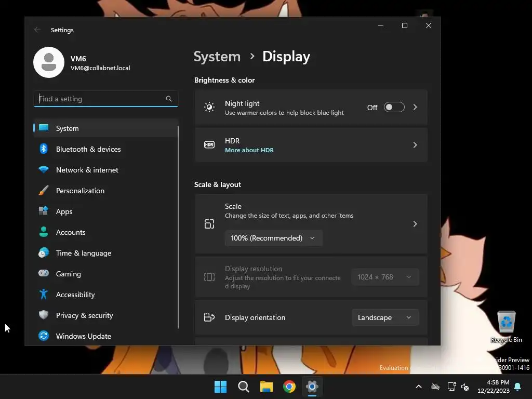Open Gaming section
Screen dimensions: 532x399
(106, 273)
